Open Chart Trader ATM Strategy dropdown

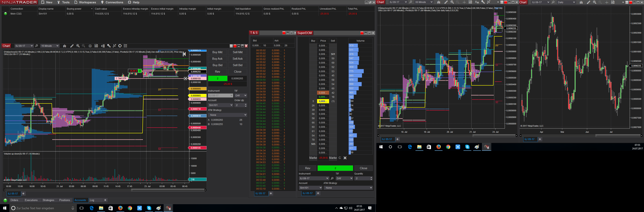[x=228, y=115]
